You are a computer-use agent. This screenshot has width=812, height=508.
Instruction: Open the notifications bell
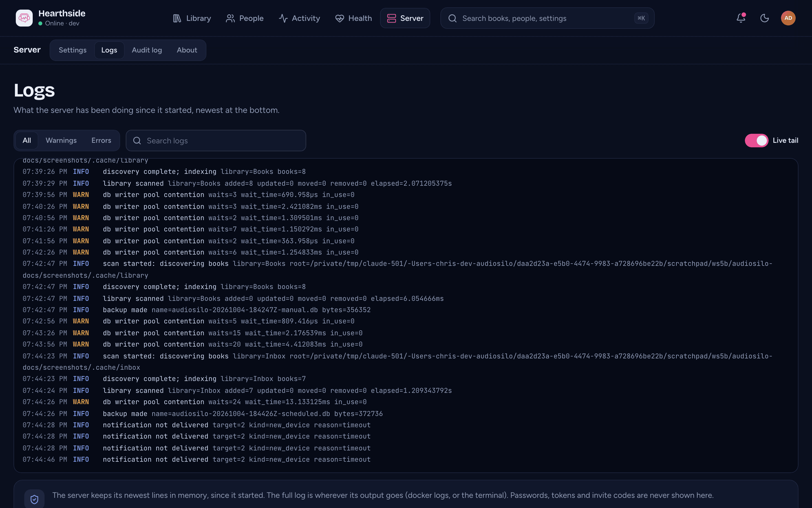tap(741, 18)
